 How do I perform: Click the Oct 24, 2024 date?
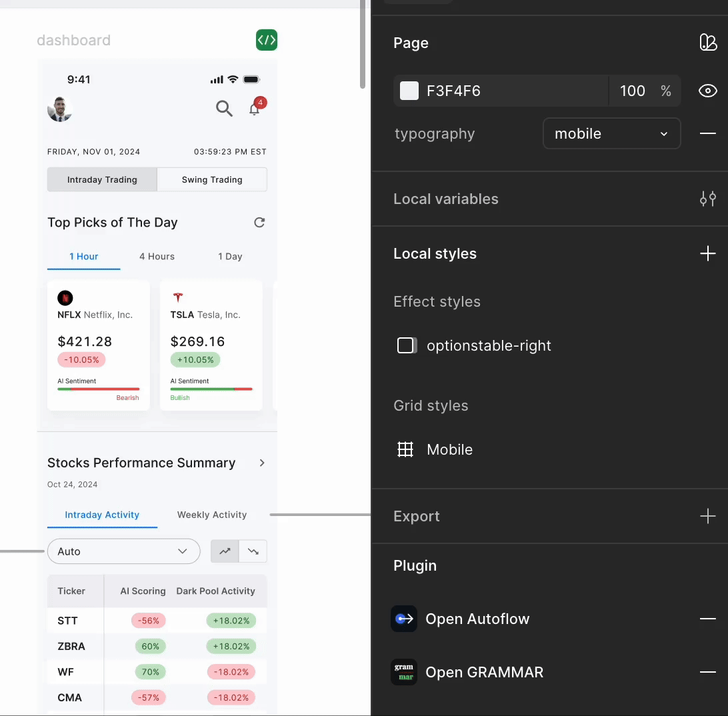73,484
